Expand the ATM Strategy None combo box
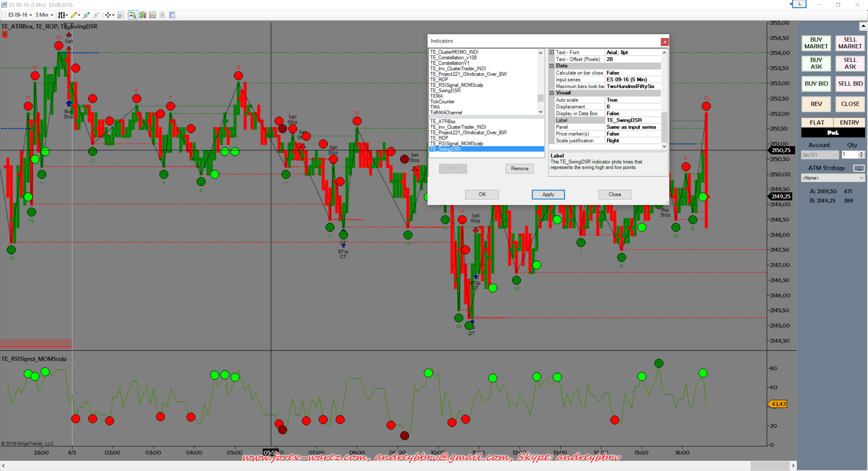The height and width of the screenshot is (471, 868). coord(832,178)
